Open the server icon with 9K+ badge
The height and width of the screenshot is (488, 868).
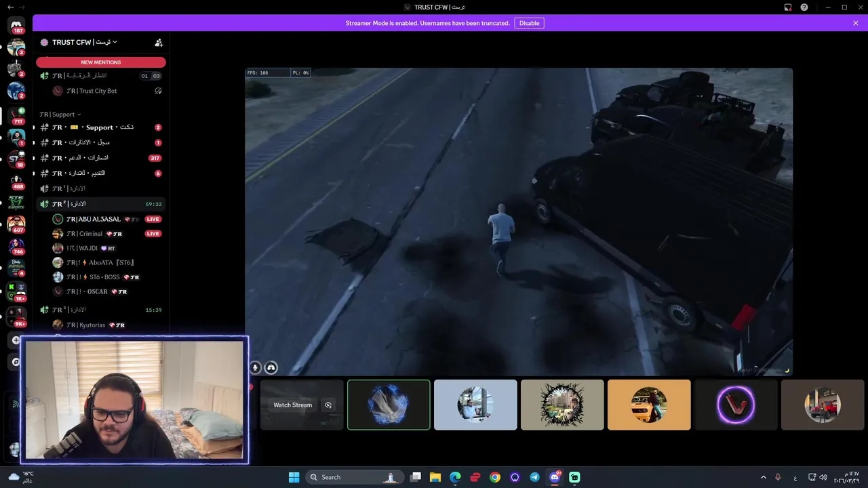(x=16, y=316)
